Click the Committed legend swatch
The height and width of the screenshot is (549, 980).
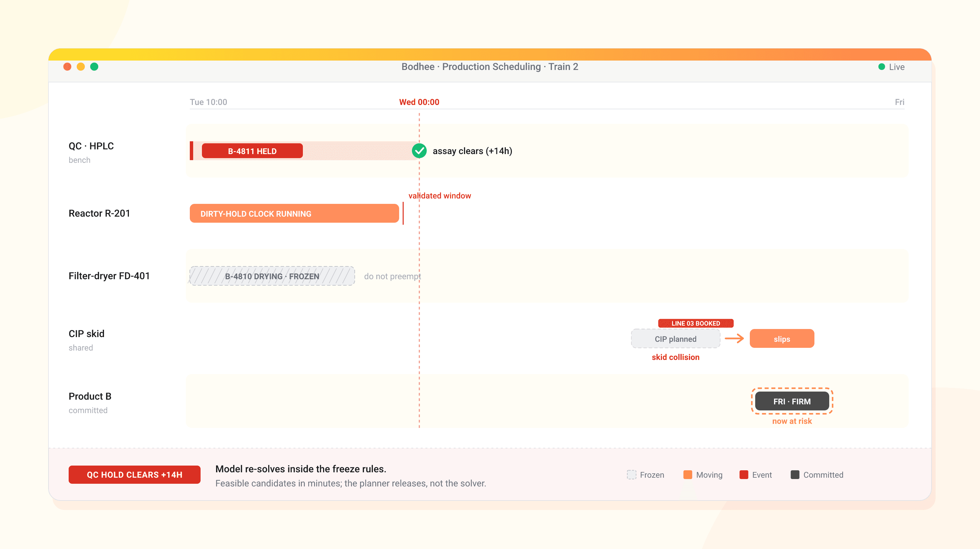(795, 475)
